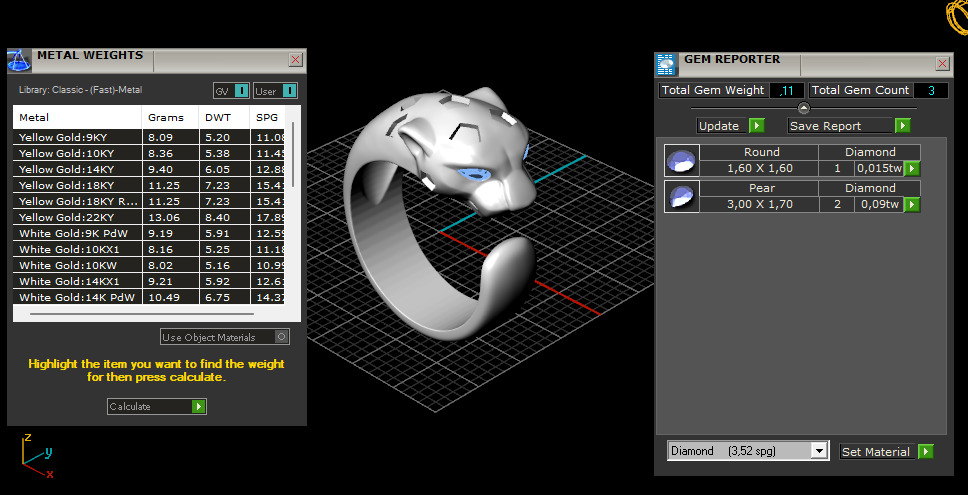Viewport: 968px width, 495px height.
Task: Click the 1,60 X 1,60 size cell
Action: 759,168
